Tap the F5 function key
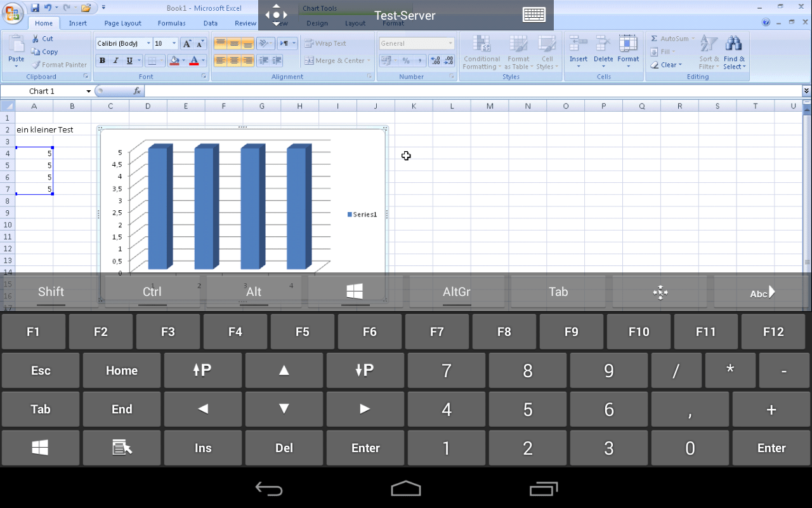This screenshot has width=812, height=508. (303, 331)
